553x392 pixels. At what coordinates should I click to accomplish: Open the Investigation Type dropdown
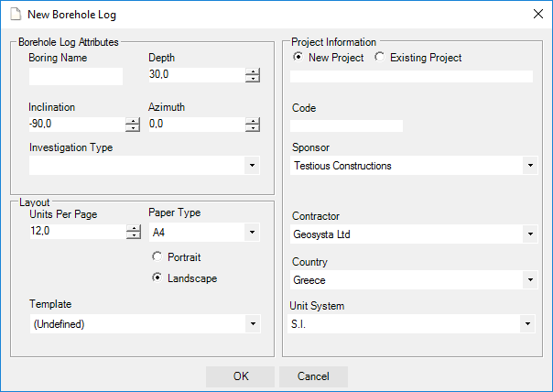click(x=252, y=166)
